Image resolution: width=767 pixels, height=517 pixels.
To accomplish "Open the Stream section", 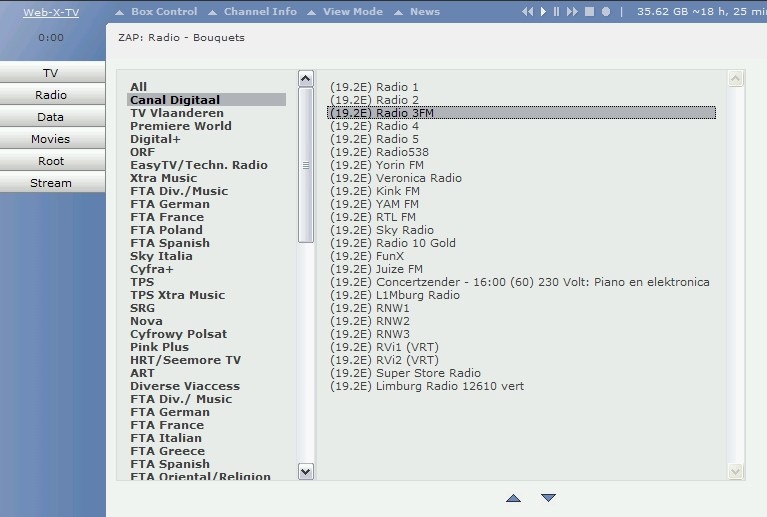I will click(x=51, y=183).
